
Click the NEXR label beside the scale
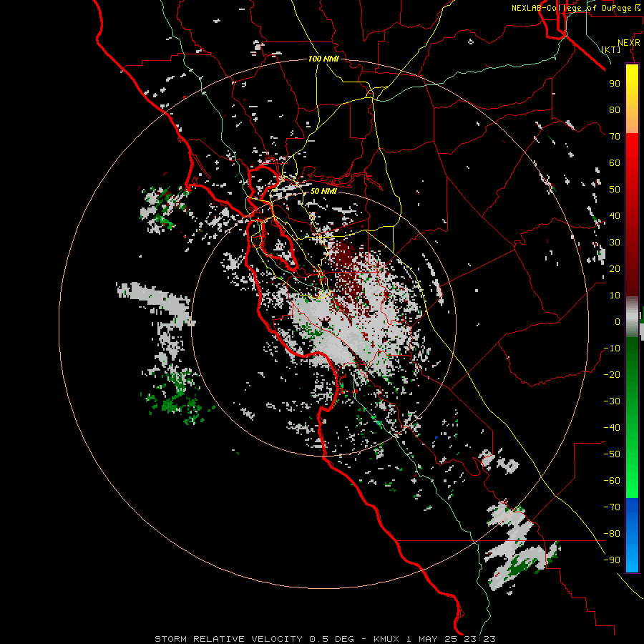629,43
